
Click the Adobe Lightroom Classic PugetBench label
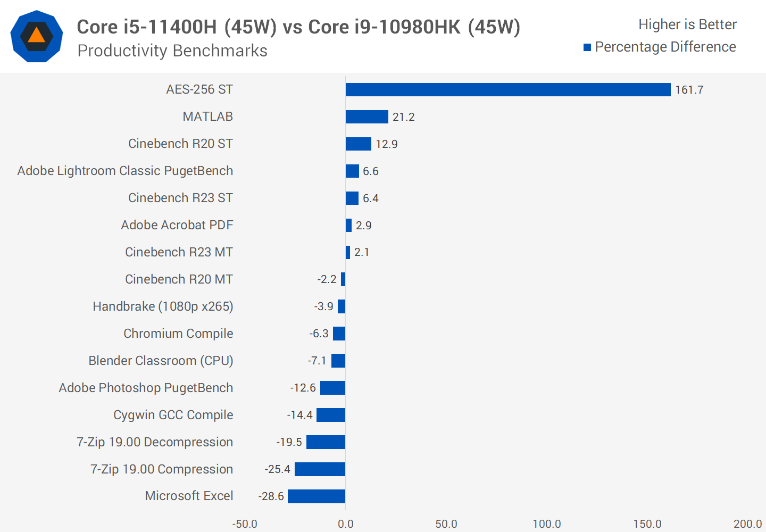pyautogui.click(x=125, y=171)
